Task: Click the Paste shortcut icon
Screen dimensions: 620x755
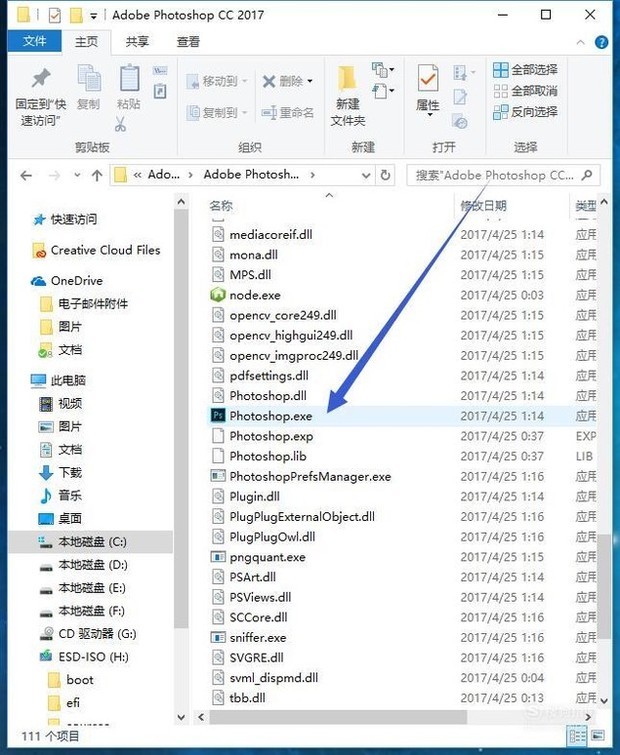Action: tap(160, 91)
